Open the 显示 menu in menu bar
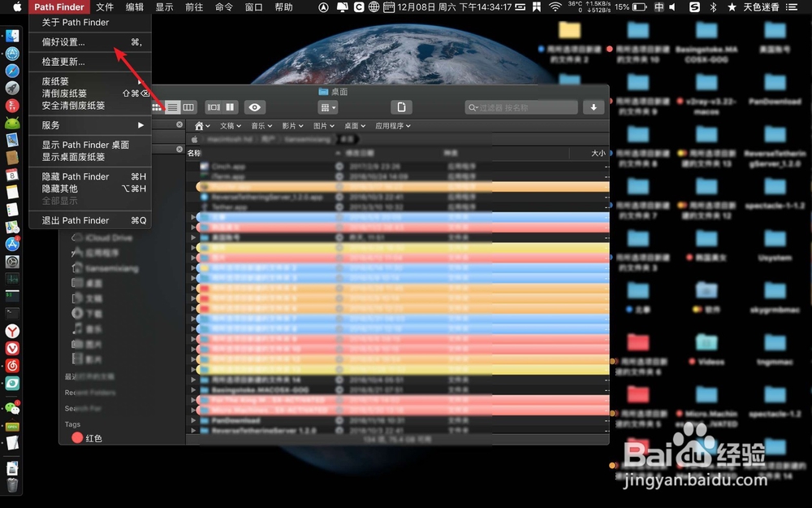Viewport: 812px width, 508px height. click(x=165, y=7)
